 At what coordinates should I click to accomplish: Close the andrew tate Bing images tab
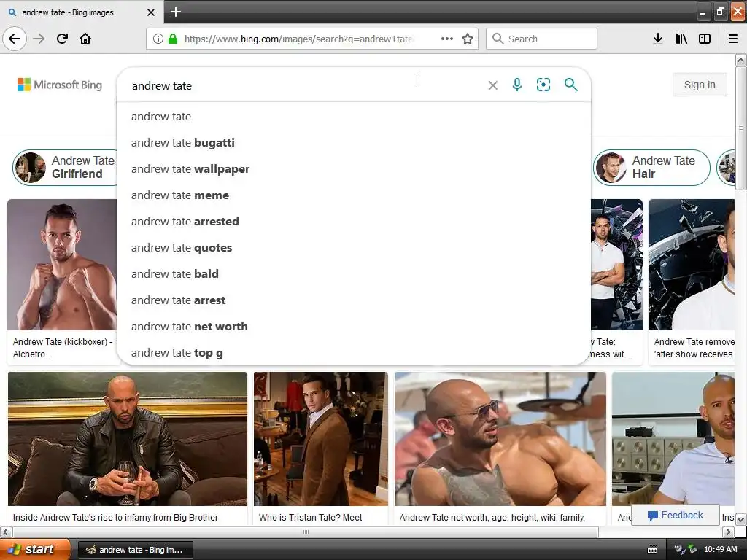point(150,12)
